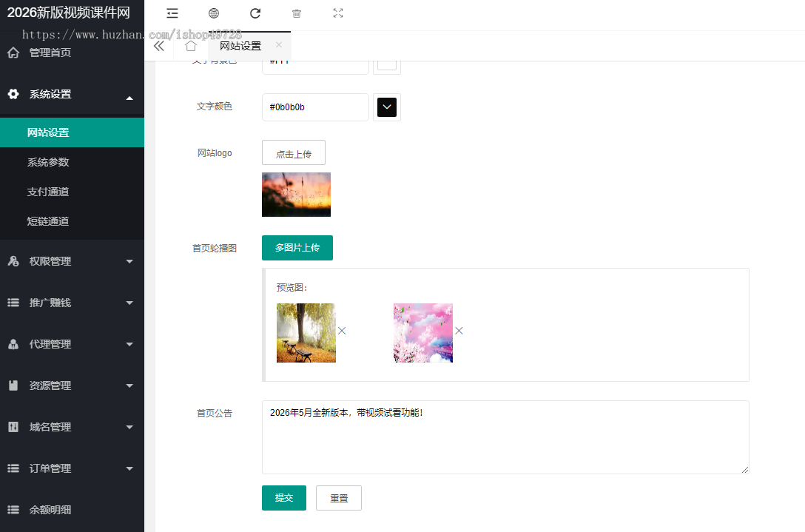
Task: Click the 订单管理 list icon
Action: [13, 468]
